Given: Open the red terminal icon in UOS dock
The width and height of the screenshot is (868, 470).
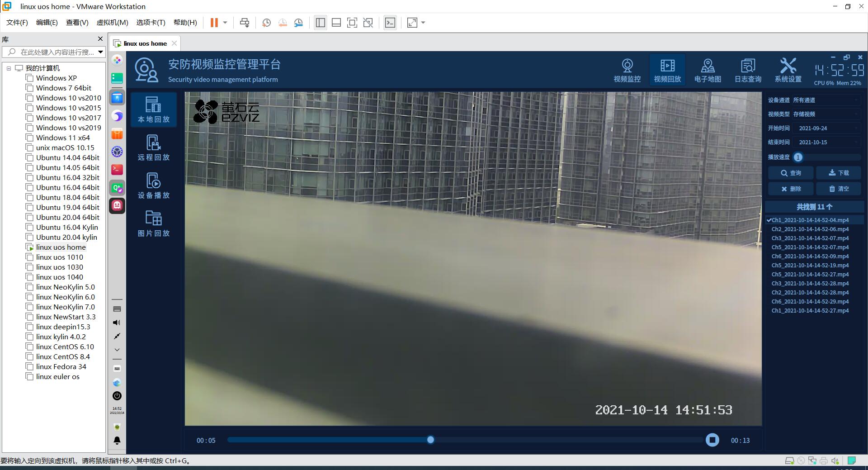Looking at the screenshot, I should pyautogui.click(x=117, y=169).
